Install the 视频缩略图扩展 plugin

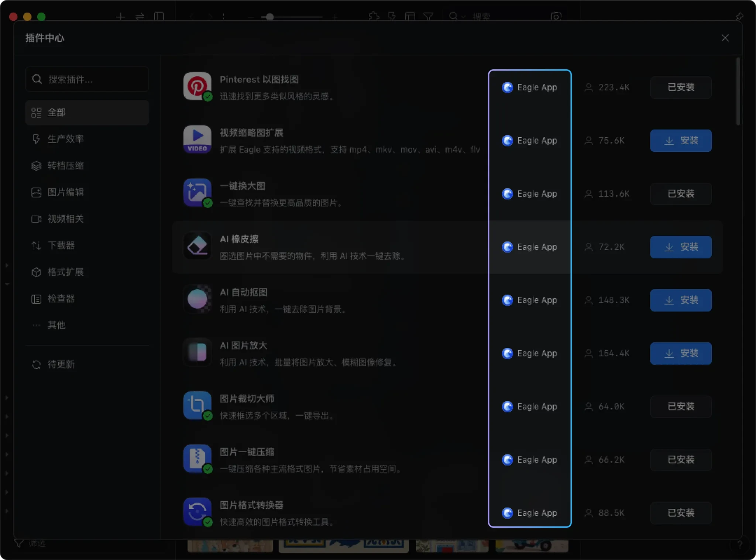click(x=681, y=141)
